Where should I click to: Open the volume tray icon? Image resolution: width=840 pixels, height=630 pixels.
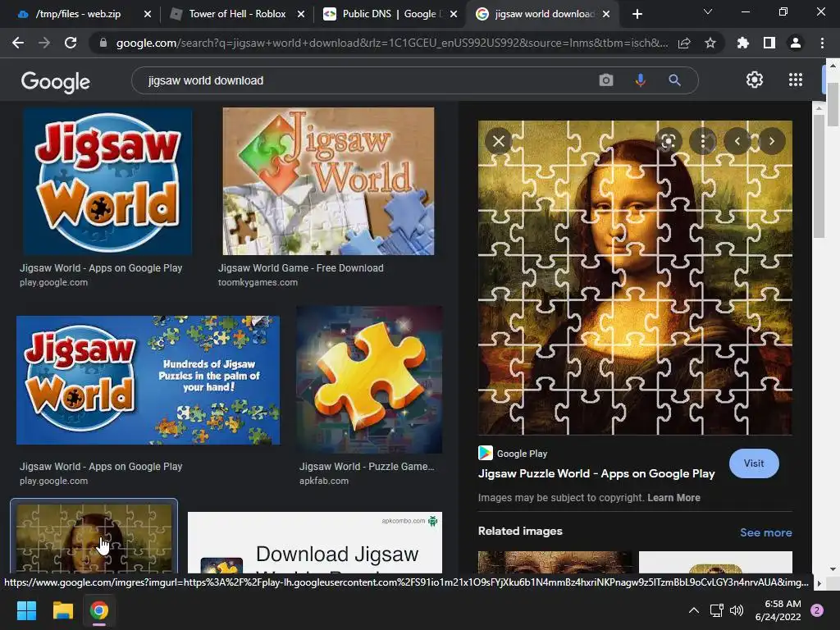click(737, 610)
